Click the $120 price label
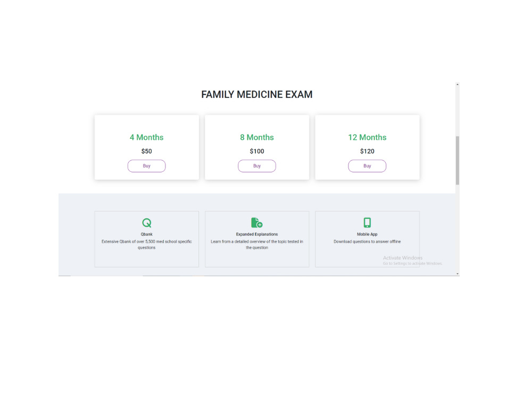Image resolution: width=532 pixels, height=399 pixels. tap(367, 151)
